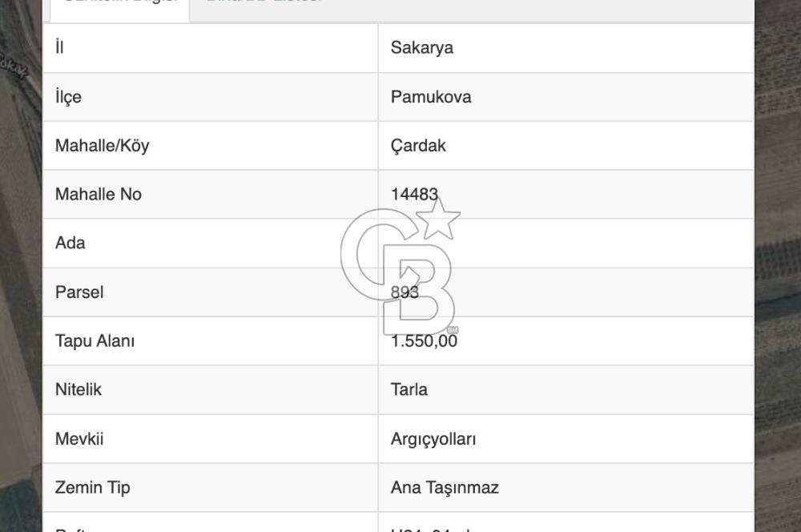Click the Sakarya value cell
This screenshot has width=801, height=532.
pos(422,47)
